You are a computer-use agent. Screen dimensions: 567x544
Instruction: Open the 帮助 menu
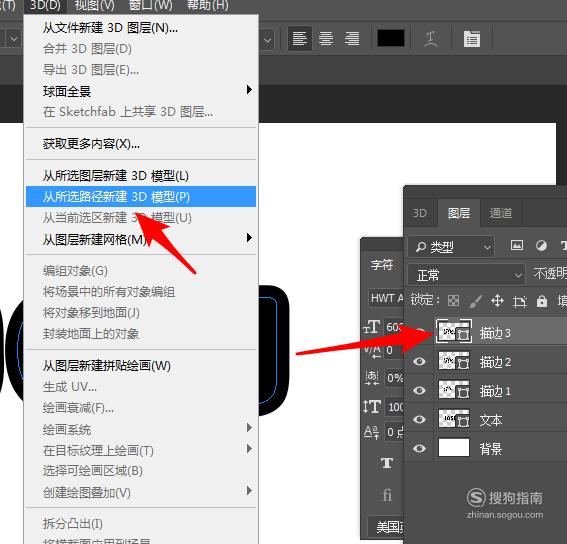(207, 5)
